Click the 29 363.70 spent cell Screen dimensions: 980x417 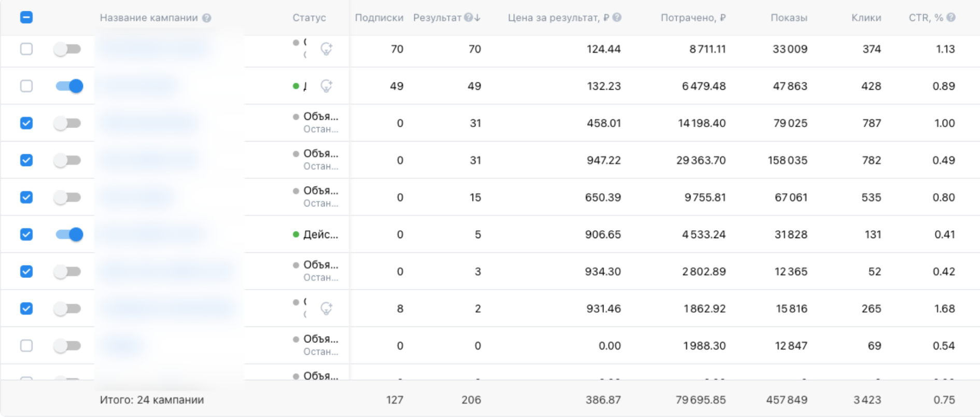[x=701, y=160]
